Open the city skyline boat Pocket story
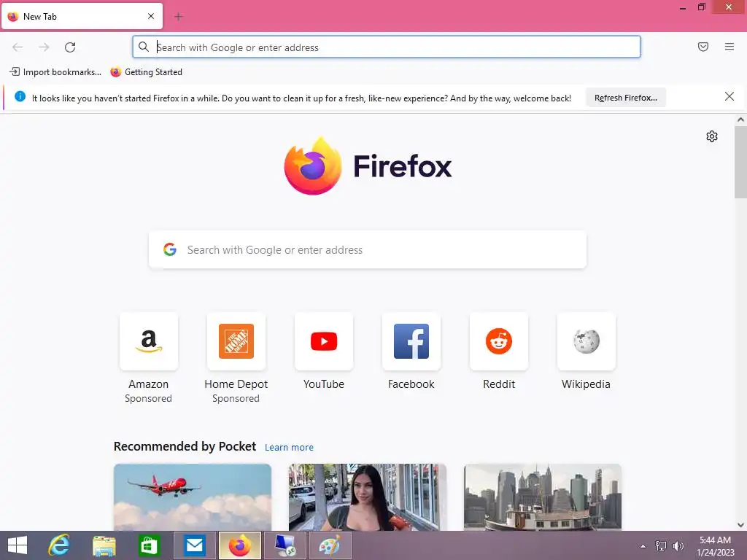 [x=543, y=497]
